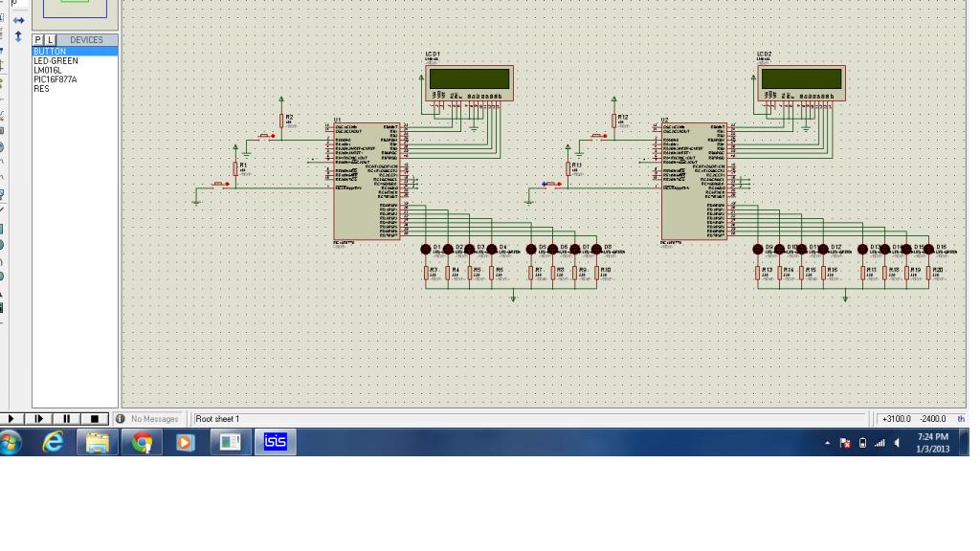Viewport: 980px width, 551px height.
Task: Open Pick Devices with the P button
Action: 38,40
